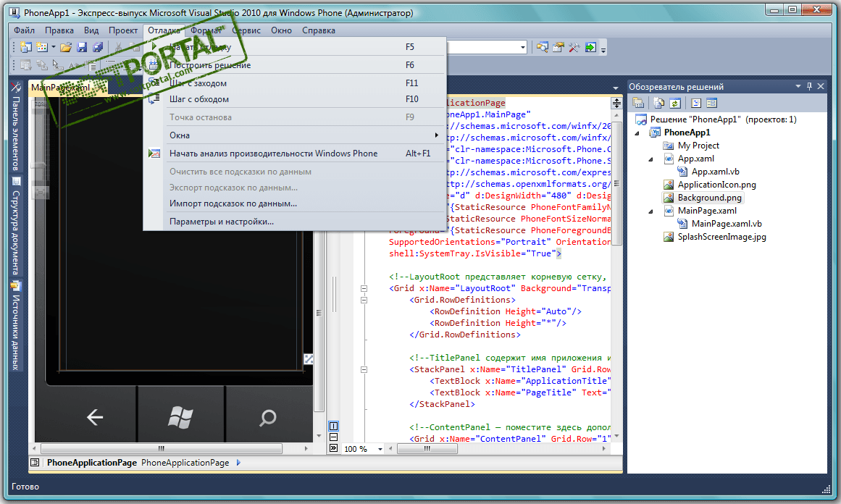
Task: Open the Вид menu
Action: (91, 30)
